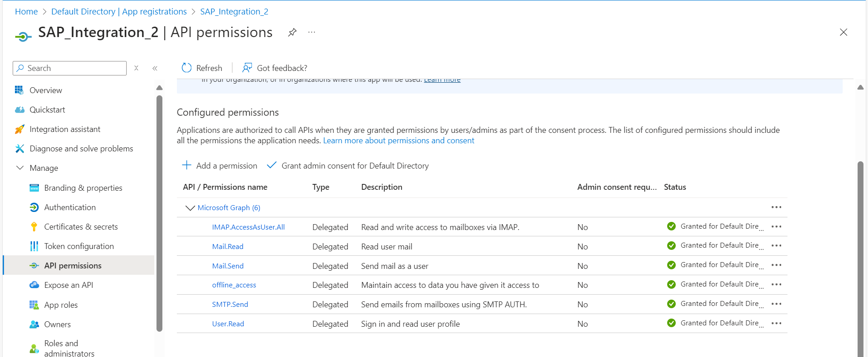The width and height of the screenshot is (868, 357).
Task: Click the Owners people icon
Action: (34, 324)
